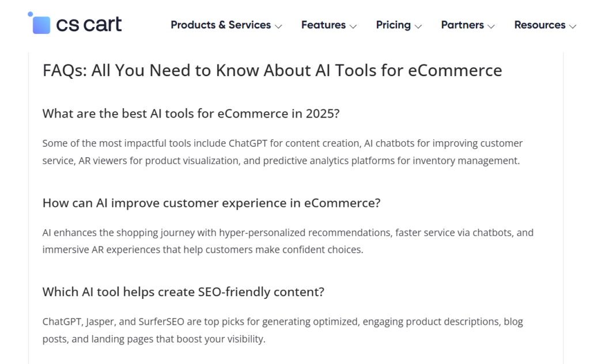Viewport: 590px width, 364px height.
Task: Expand the Pricing dropdown chevron
Action: tap(419, 26)
